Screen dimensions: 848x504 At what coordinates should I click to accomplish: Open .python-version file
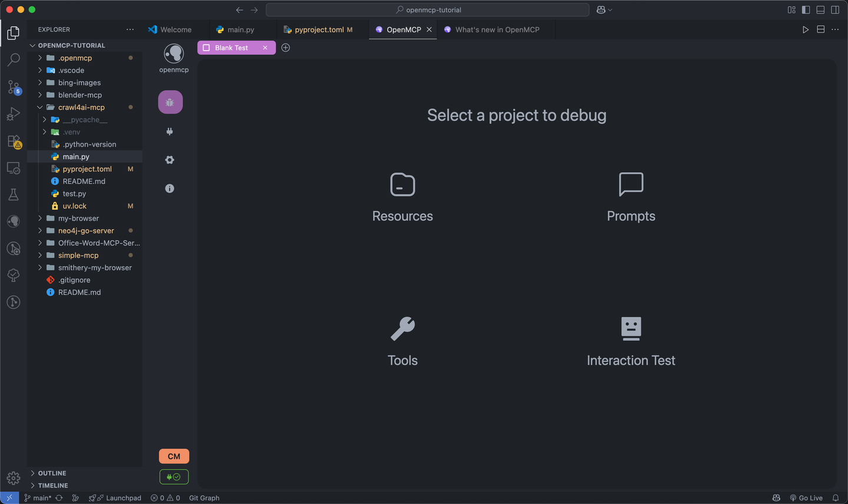tap(85, 144)
